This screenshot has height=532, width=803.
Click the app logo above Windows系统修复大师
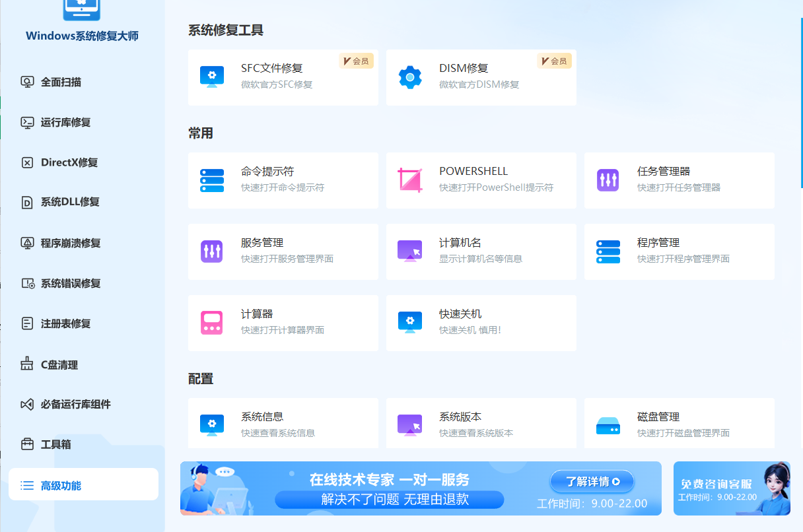click(x=83, y=10)
